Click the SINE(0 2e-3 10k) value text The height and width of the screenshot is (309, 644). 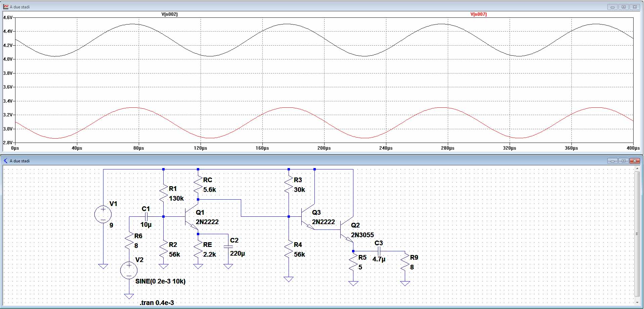tap(160, 281)
